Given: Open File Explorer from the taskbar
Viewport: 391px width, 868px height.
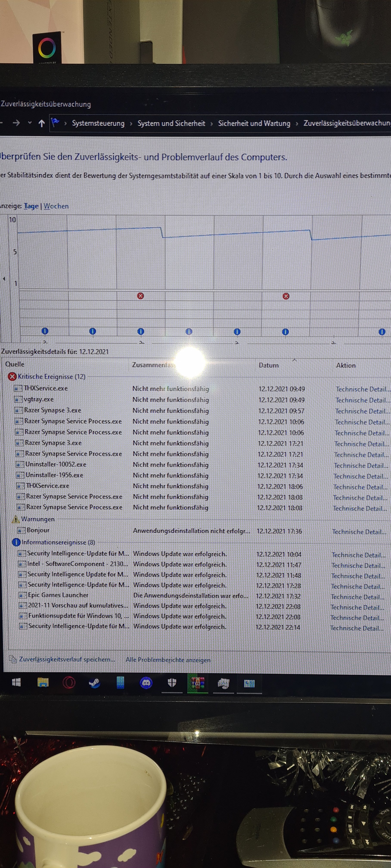Looking at the screenshot, I should tap(43, 682).
